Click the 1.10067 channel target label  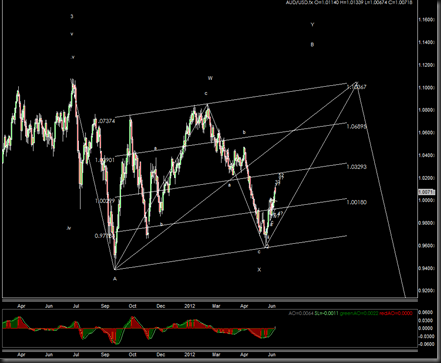pos(357,87)
